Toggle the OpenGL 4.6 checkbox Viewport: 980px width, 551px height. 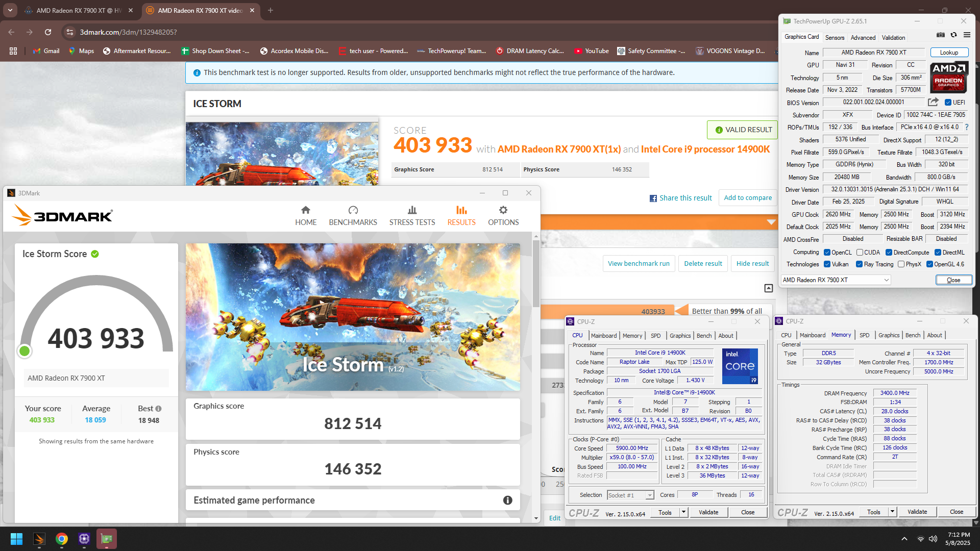(929, 264)
